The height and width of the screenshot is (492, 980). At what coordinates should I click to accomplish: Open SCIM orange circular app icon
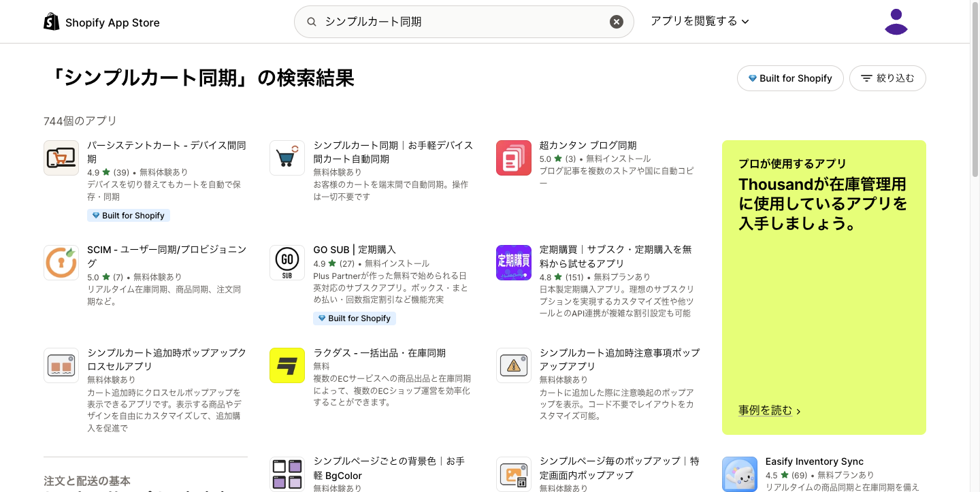[x=61, y=263]
